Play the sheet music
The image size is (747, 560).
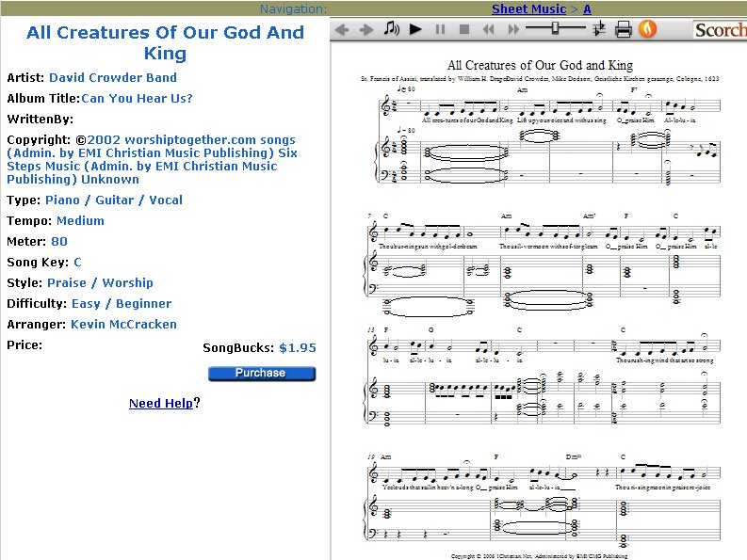point(415,30)
